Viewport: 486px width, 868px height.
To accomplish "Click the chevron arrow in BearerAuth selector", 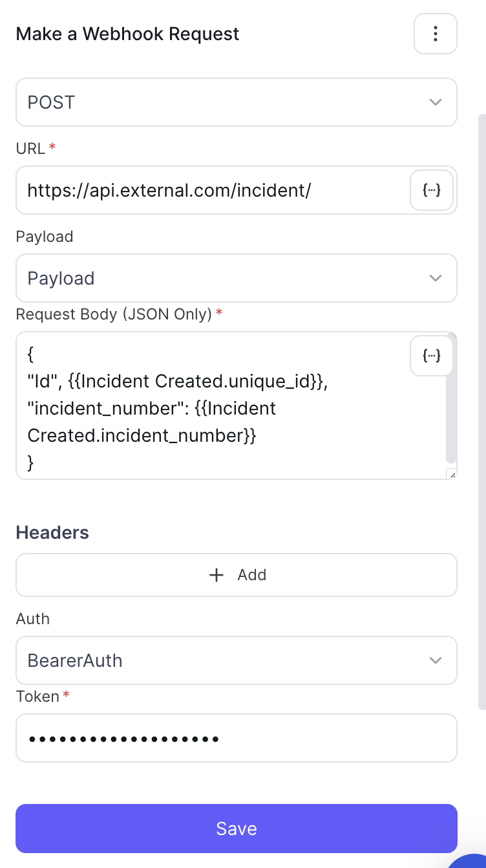I will (x=436, y=660).
